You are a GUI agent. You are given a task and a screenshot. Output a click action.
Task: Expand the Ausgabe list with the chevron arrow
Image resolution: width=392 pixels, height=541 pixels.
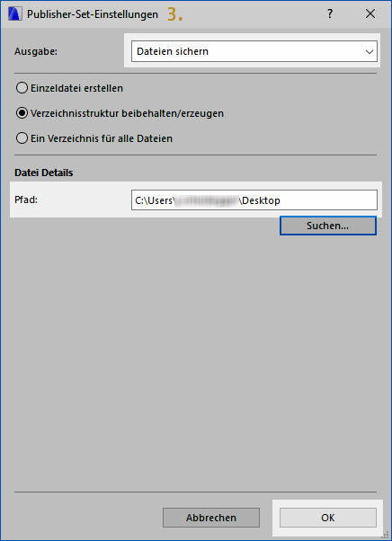[x=370, y=52]
